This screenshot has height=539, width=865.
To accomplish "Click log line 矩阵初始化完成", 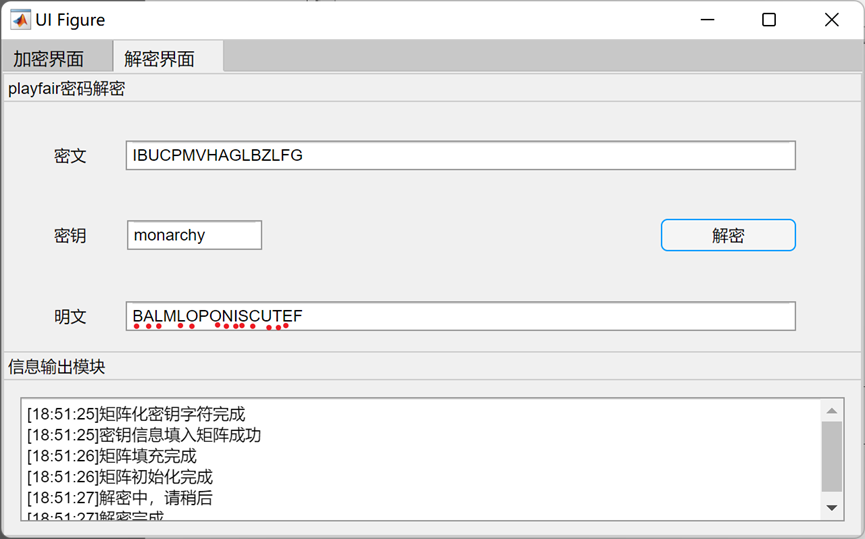I will pyautogui.click(x=120, y=477).
